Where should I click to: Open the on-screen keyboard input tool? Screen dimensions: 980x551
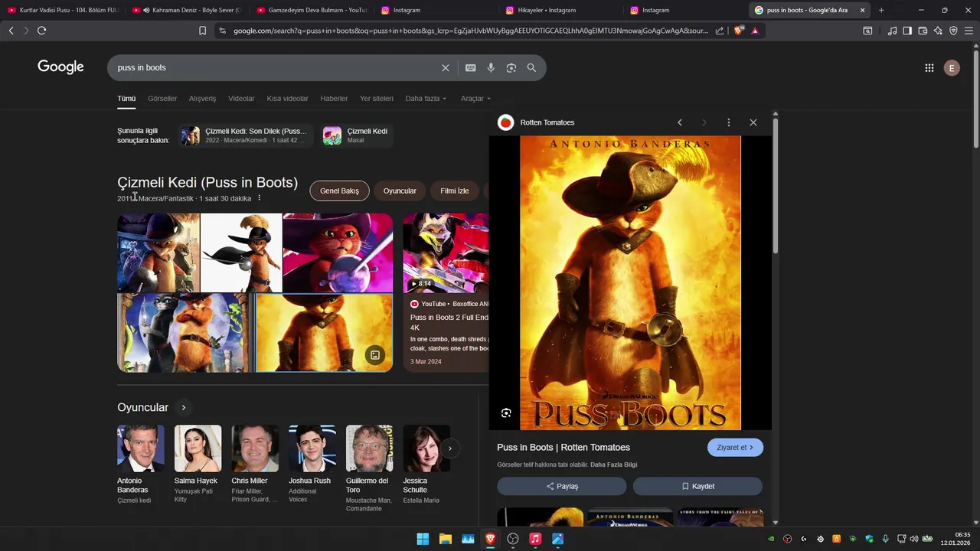coord(471,68)
